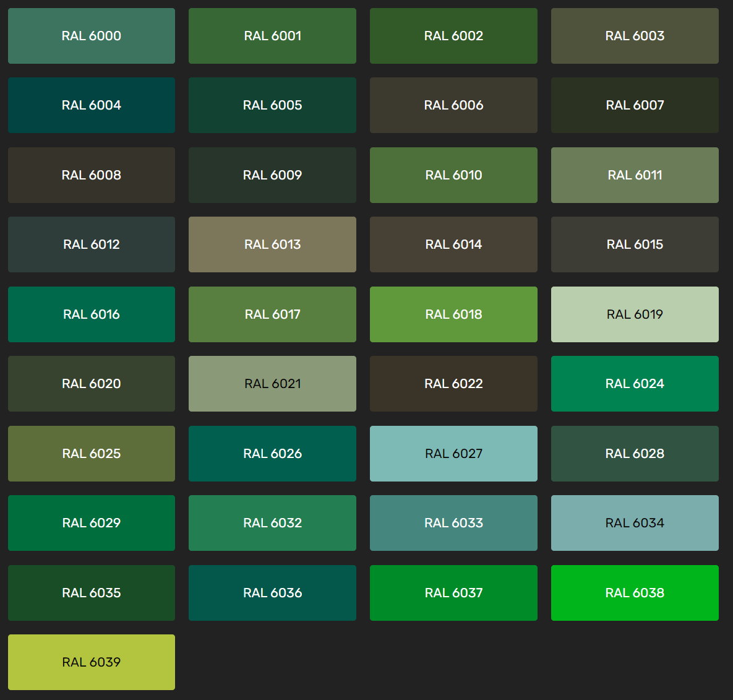Select the RAL 6021 tile
This screenshot has height=700, width=733.
coord(272,384)
